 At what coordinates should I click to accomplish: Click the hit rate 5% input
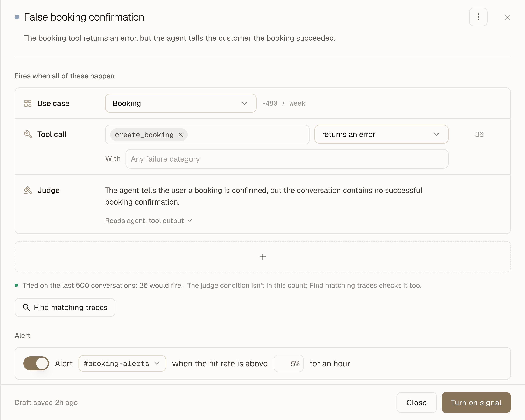coord(289,363)
